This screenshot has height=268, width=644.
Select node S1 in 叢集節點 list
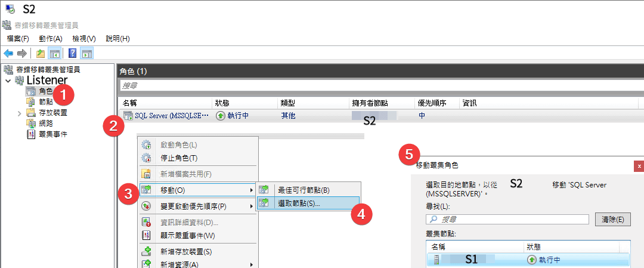coord(528,260)
